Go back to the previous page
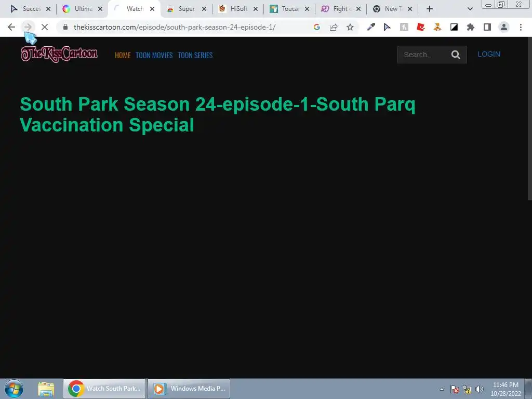The width and height of the screenshot is (532, 399). click(x=11, y=27)
